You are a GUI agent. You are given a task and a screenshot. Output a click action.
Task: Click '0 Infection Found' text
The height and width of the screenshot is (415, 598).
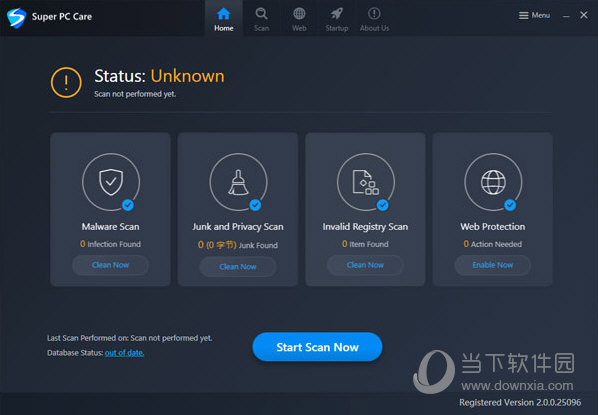[110, 244]
